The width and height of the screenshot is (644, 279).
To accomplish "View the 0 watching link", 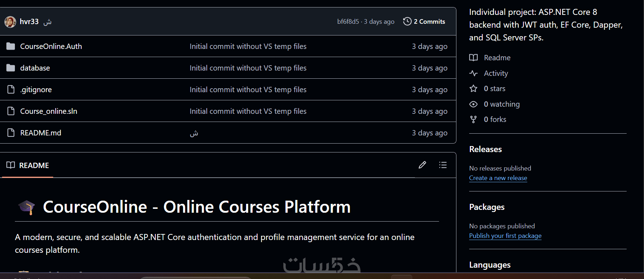I will coord(502,104).
